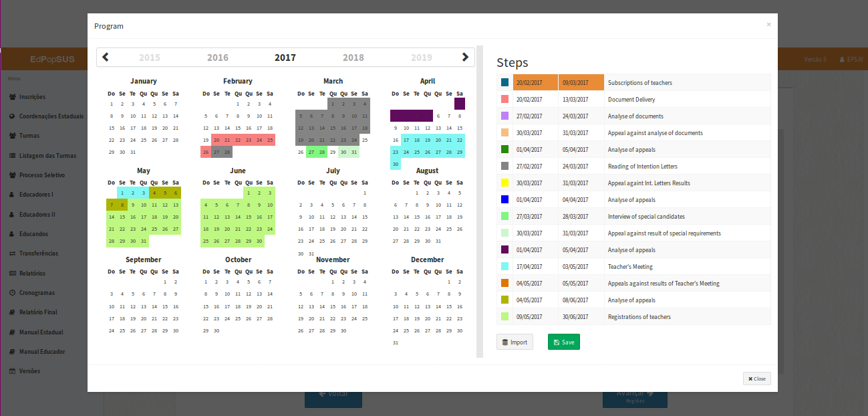Screen dimensions: 868x416
Task: Open the EPSJV user menu
Action: pyautogui.click(x=851, y=60)
